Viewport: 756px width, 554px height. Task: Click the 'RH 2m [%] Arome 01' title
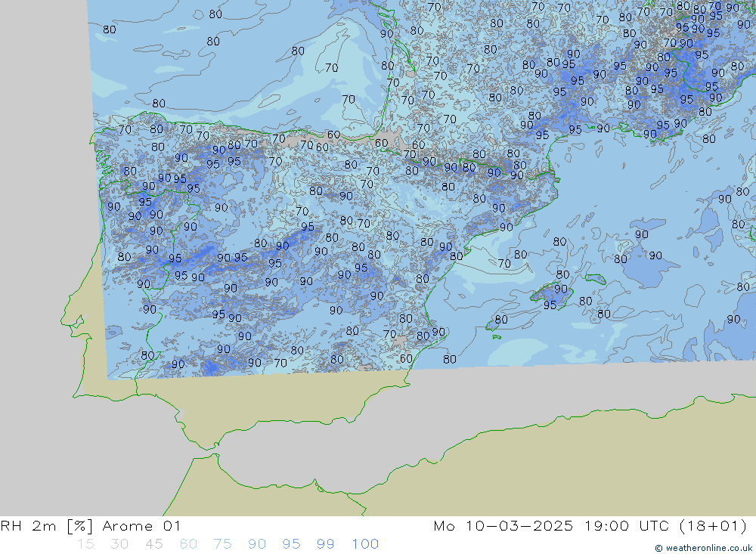[x=91, y=525]
